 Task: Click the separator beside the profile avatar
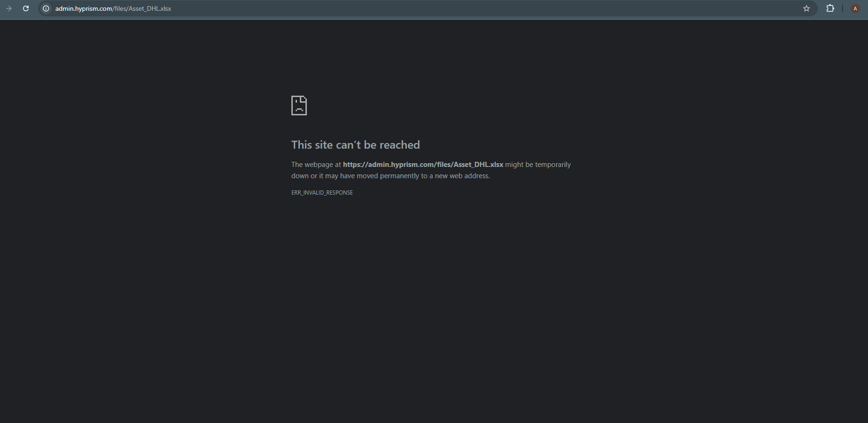[x=843, y=8]
